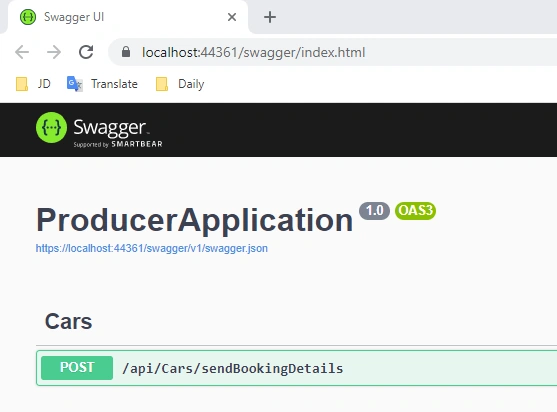Image resolution: width=557 pixels, height=412 pixels.
Task: Click the OAS3 badge
Action: pyautogui.click(x=415, y=211)
